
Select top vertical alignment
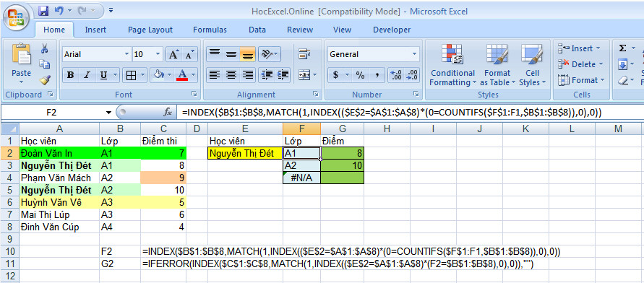(215, 53)
